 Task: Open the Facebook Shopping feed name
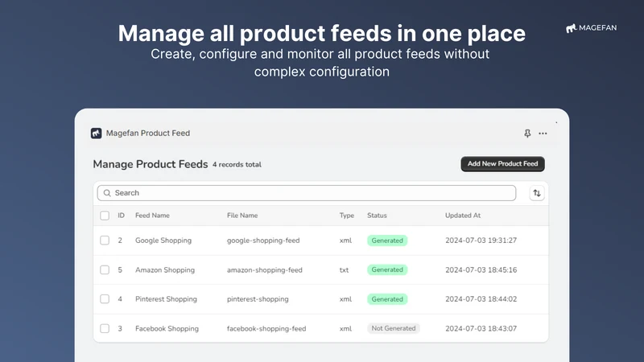pyautogui.click(x=167, y=329)
